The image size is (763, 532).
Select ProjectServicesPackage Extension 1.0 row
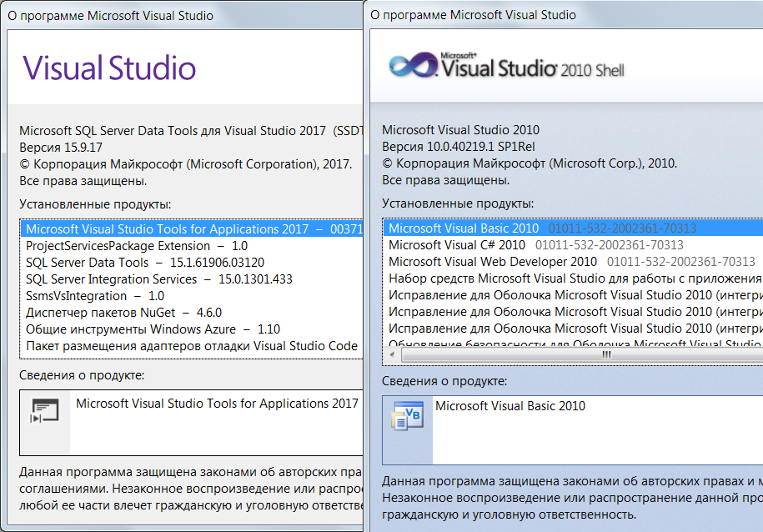(193, 246)
